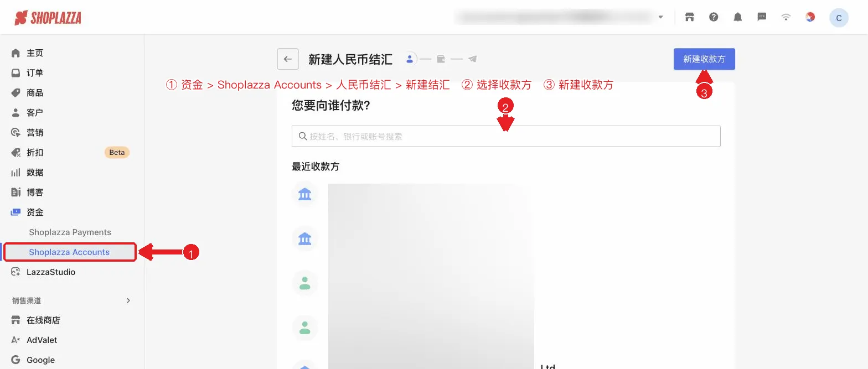Click the person step icon in progress
868x369 pixels.
pyautogui.click(x=410, y=59)
